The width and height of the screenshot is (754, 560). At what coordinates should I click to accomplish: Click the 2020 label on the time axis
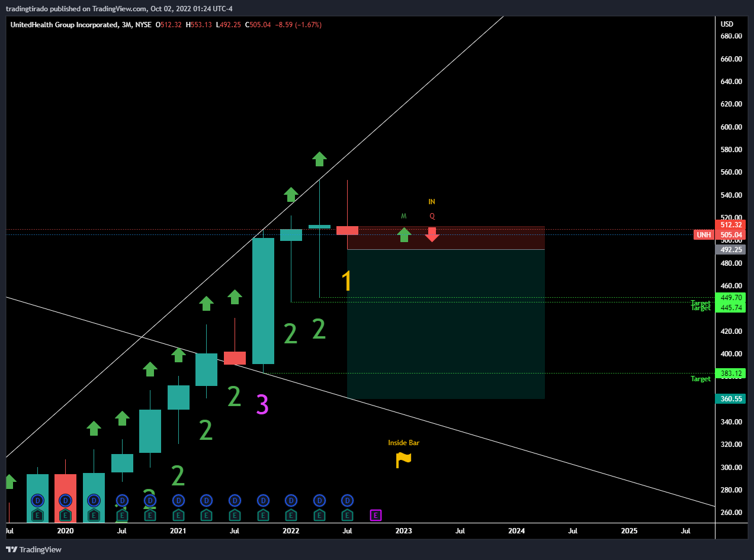coord(65,531)
